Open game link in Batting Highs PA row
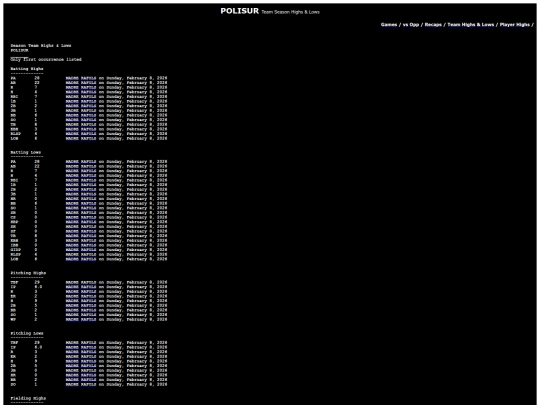 point(81,78)
